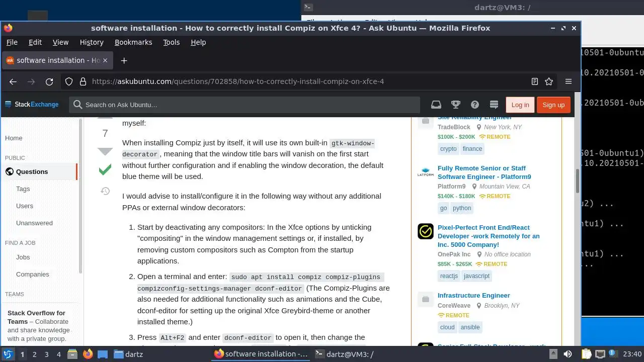Open the File menu in Firefox
The image size is (644, 362).
[x=12, y=42]
